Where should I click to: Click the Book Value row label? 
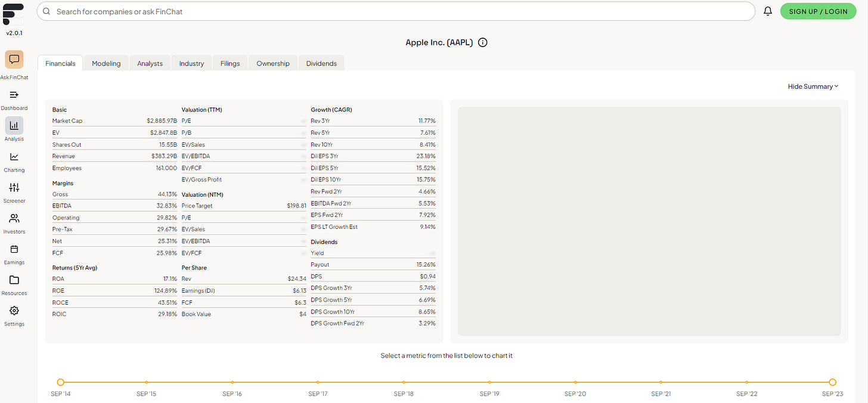pos(196,314)
